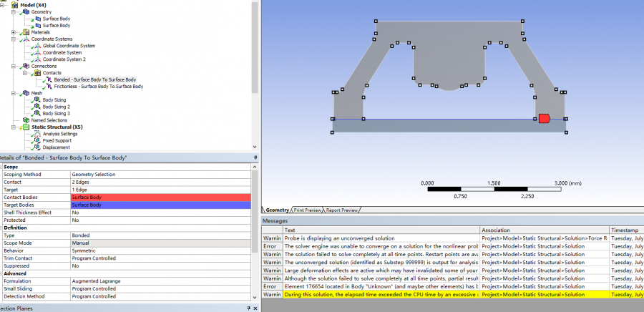Screen dimensions: 644x312
Task: Select the Fixed Support tree item
Action: 57,140
